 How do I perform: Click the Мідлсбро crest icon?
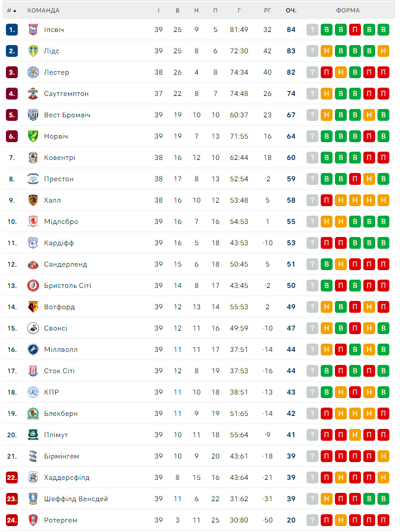point(33,222)
